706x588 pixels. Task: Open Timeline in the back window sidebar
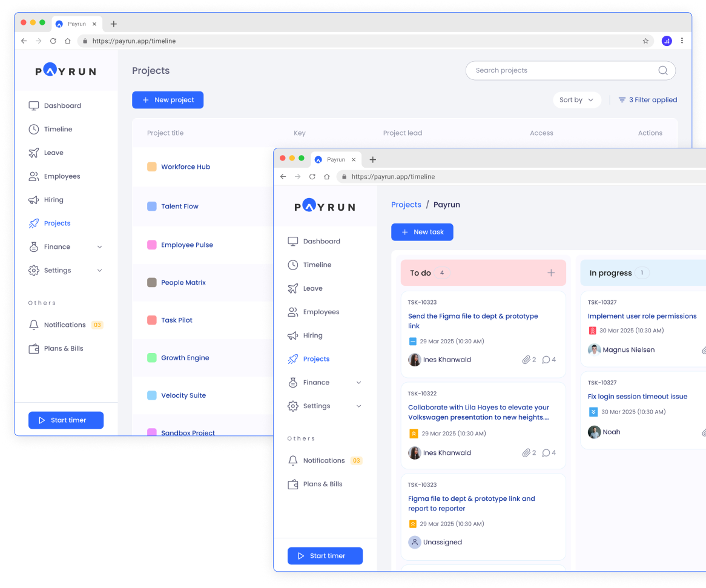58,129
